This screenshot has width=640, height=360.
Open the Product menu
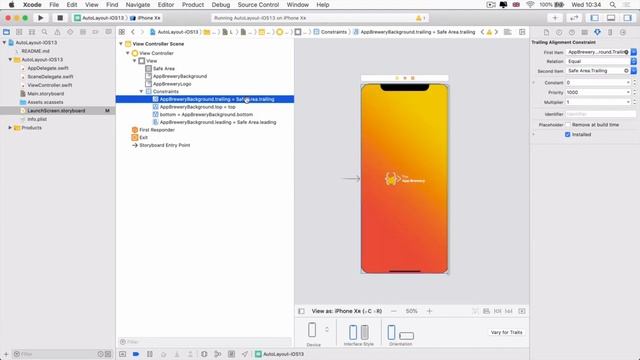pos(193,4)
